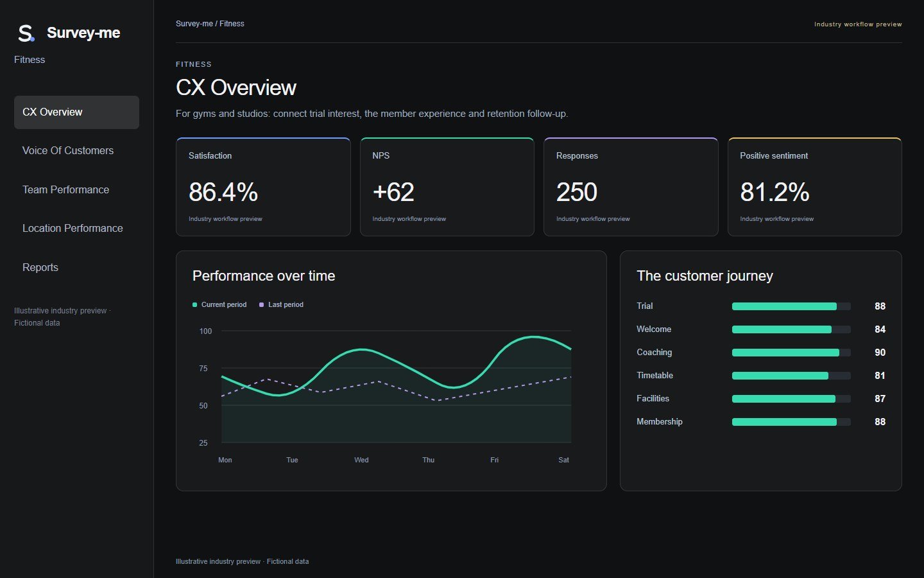The image size is (924, 578).
Task: Click the 75 y-axis value
Action: tap(203, 369)
